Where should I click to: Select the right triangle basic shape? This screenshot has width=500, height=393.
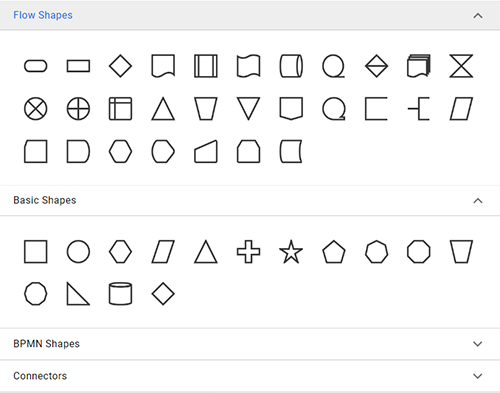click(x=78, y=294)
